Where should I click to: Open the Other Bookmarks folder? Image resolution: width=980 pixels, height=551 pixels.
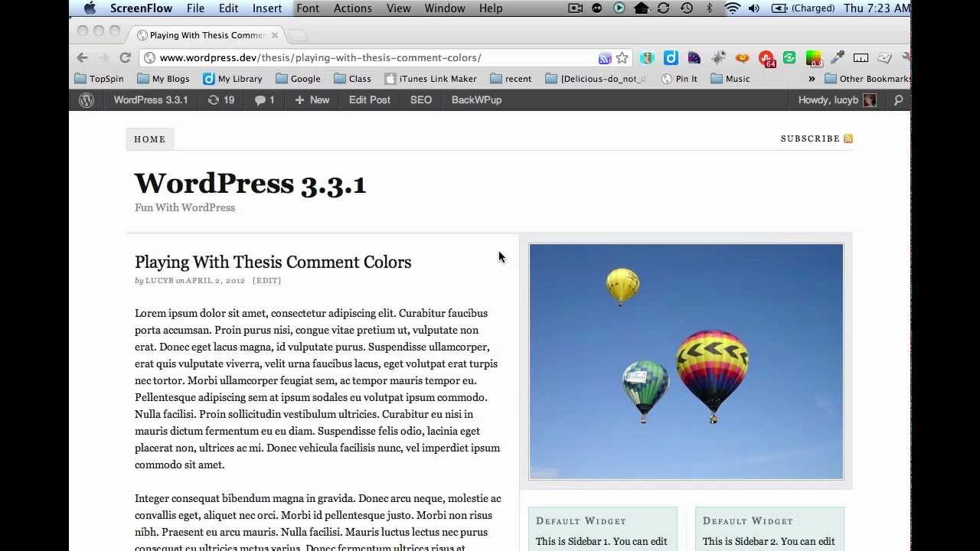tap(867, 78)
